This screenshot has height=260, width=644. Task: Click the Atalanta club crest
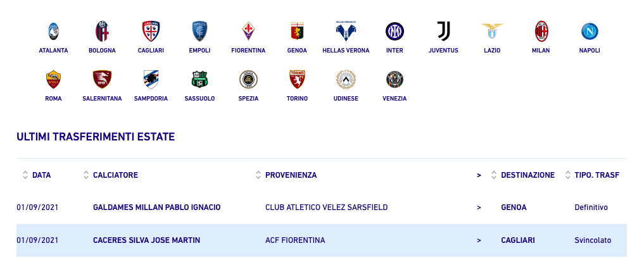tap(53, 31)
